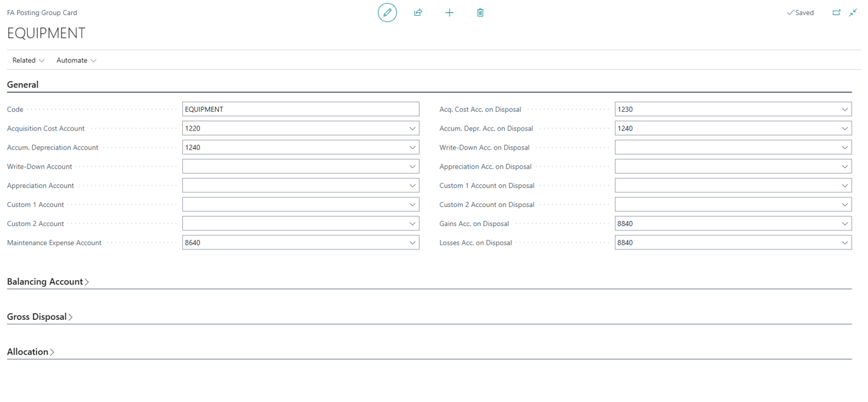Collapse the General section
The height and width of the screenshot is (402, 868).
point(22,85)
